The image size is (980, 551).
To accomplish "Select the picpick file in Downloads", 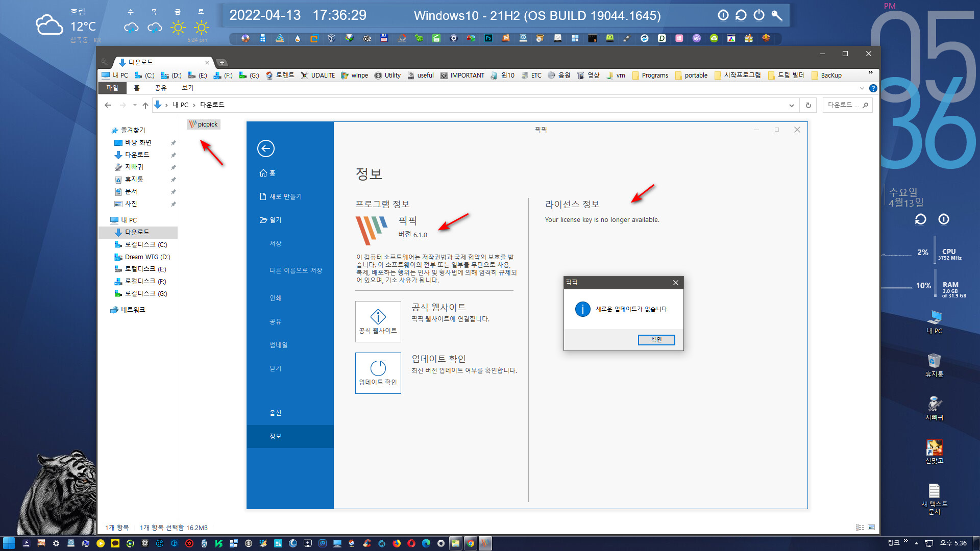I will pyautogui.click(x=204, y=124).
